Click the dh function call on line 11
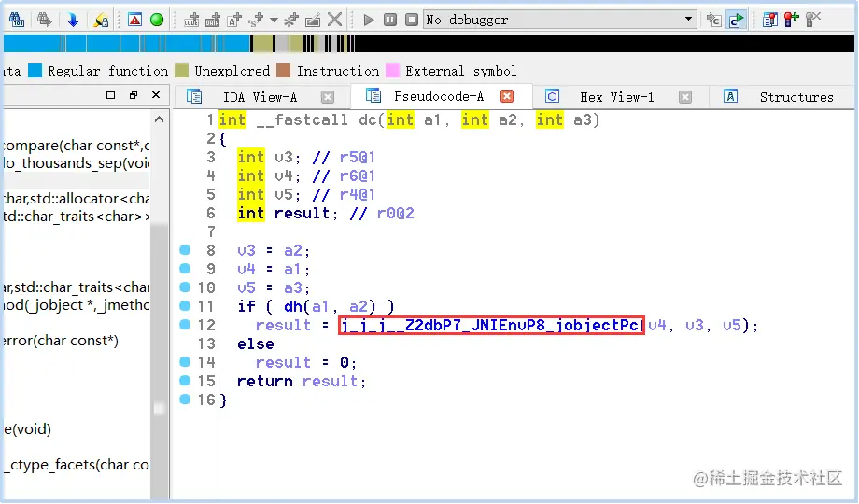This screenshot has height=504, width=859. [x=293, y=306]
